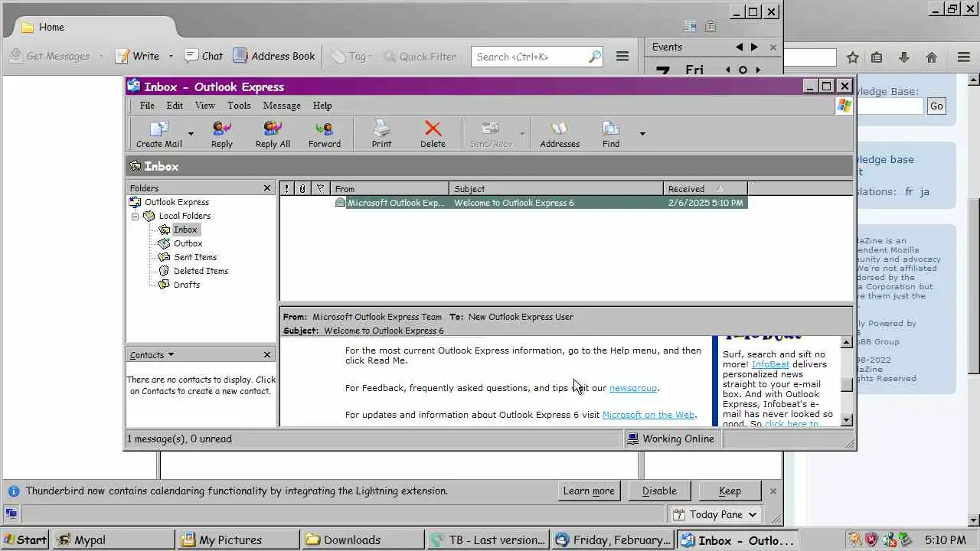Viewport: 980px width, 551px height.
Task: Click Learn more in Lightning notification bar
Action: (589, 491)
